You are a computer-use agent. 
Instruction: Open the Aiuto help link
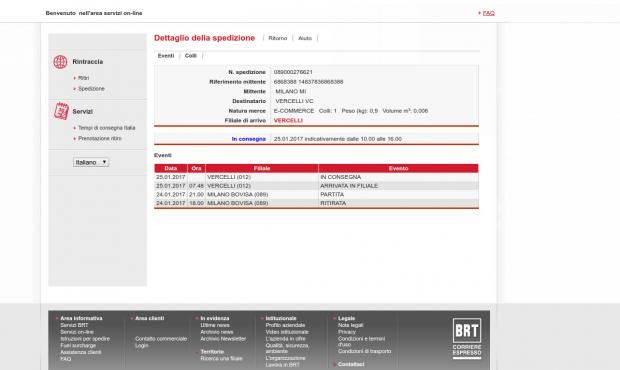click(x=305, y=38)
